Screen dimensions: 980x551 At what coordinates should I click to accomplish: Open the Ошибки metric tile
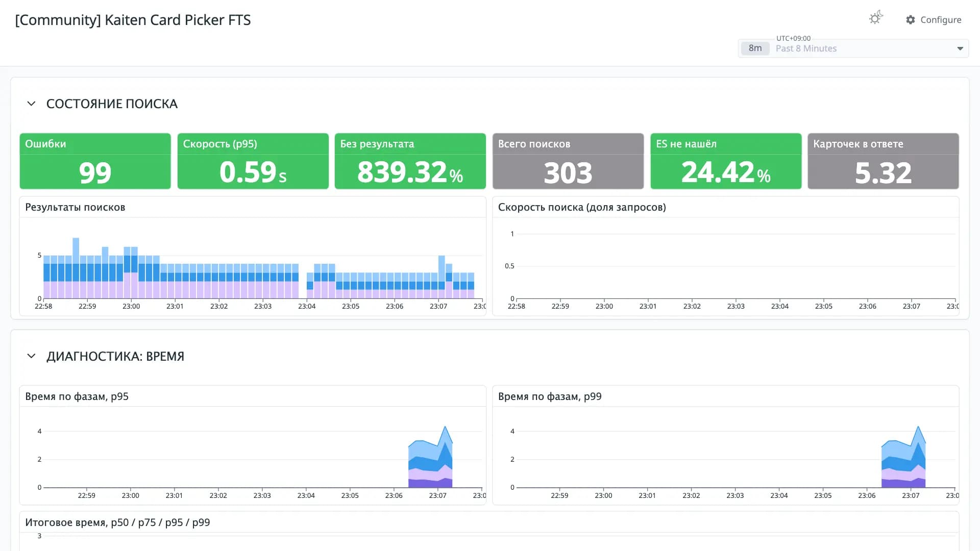point(95,161)
